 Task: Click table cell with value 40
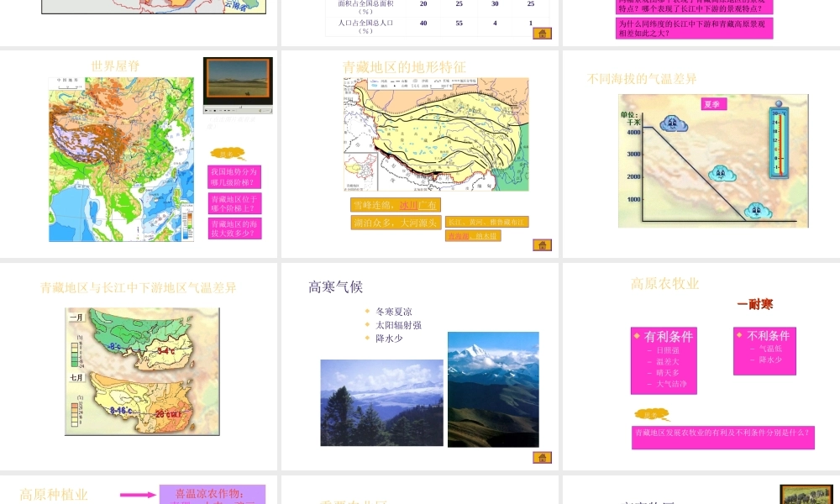423,23
